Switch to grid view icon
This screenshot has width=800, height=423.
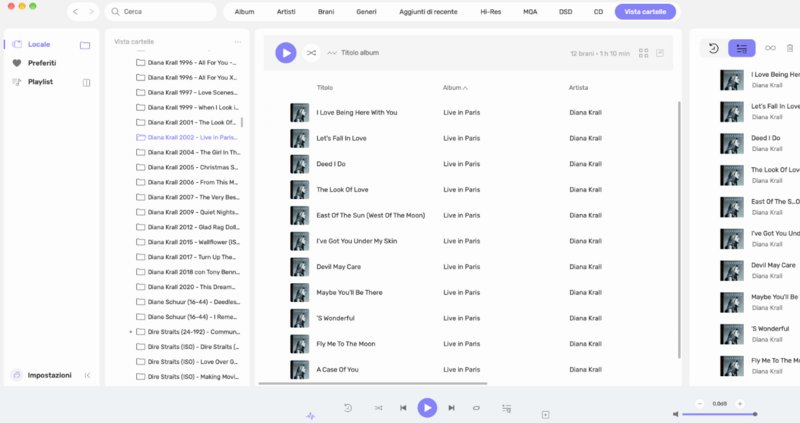[643, 53]
